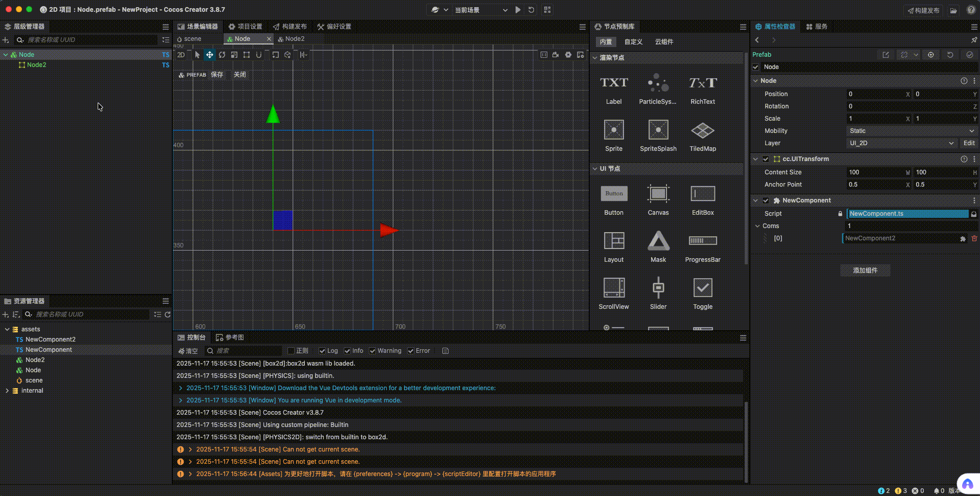Click the 保存 prefab save button
Viewport: 980px width, 496px height.
(217, 75)
